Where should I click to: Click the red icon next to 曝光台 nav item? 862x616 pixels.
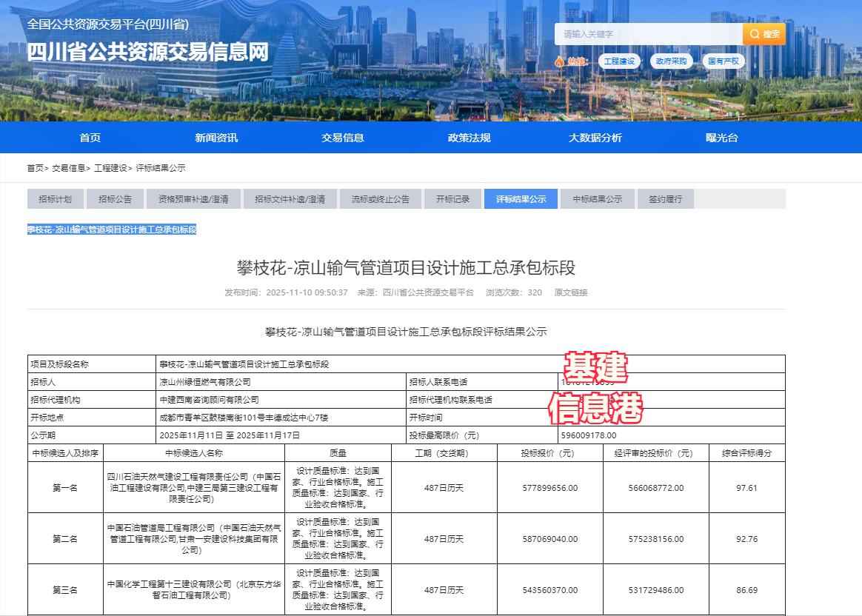[709, 137]
